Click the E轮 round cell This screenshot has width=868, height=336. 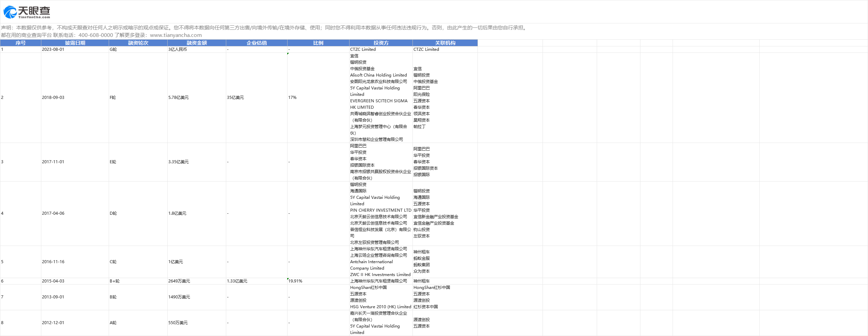[x=138, y=162]
